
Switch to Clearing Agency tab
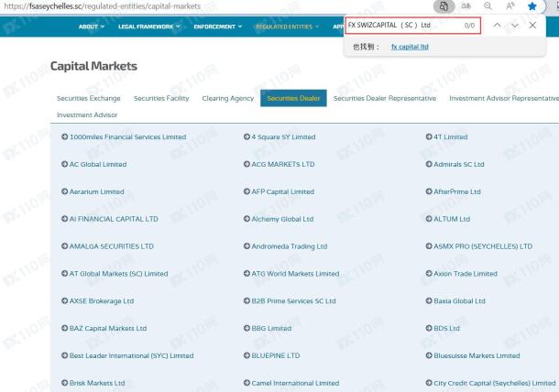[x=228, y=98]
